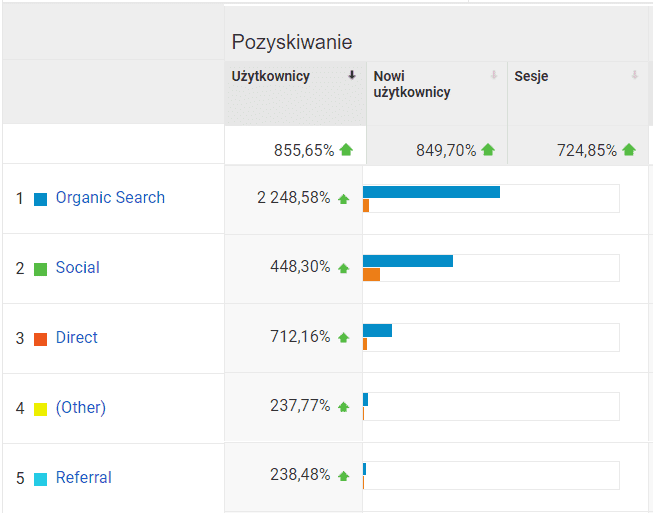Sort by Użytkownicy column header
The image size is (653, 513).
271,76
